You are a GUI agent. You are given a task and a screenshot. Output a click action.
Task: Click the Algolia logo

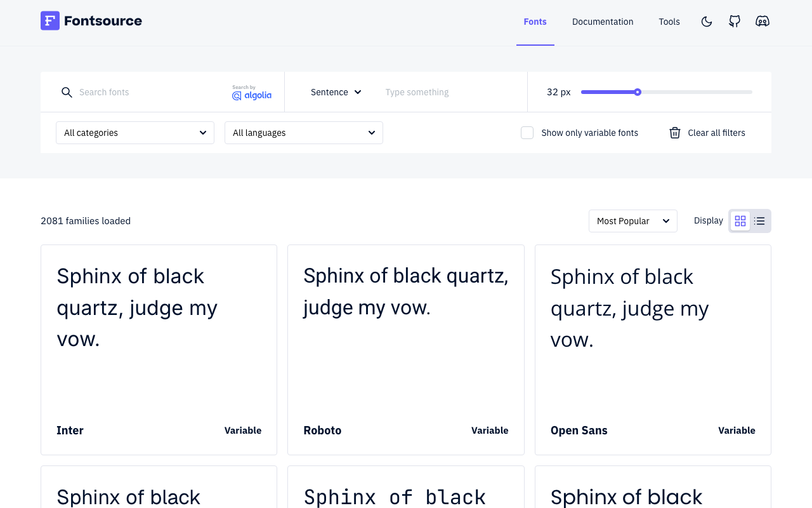(x=252, y=93)
